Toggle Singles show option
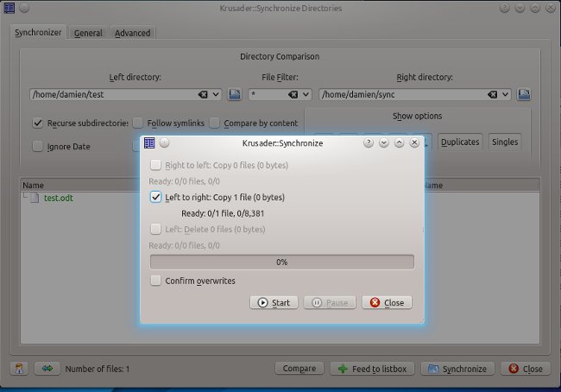 (x=505, y=142)
